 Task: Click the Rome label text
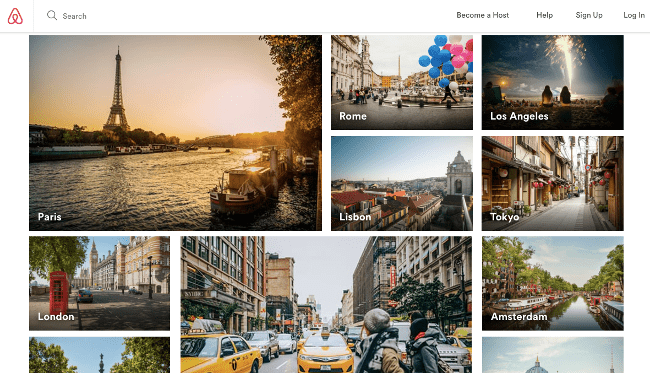click(x=353, y=116)
